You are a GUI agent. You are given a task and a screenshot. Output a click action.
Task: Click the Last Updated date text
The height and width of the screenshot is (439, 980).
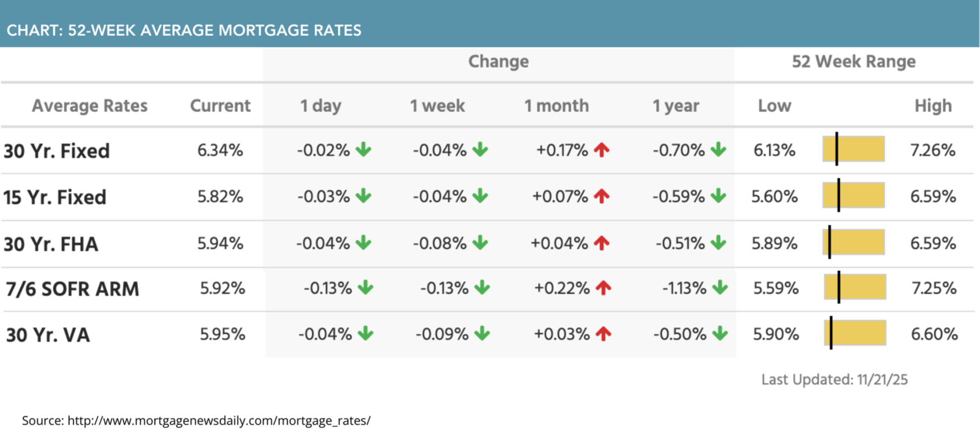click(834, 380)
